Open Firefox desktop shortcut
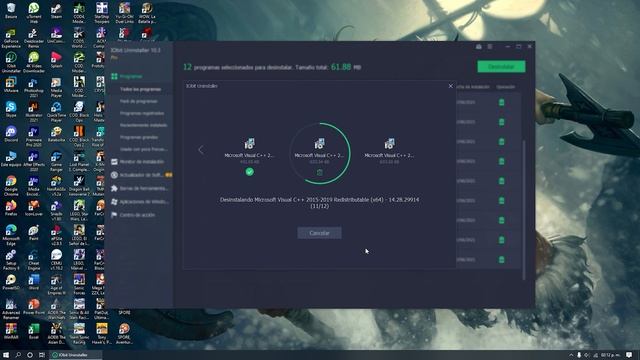 (x=11, y=208)
